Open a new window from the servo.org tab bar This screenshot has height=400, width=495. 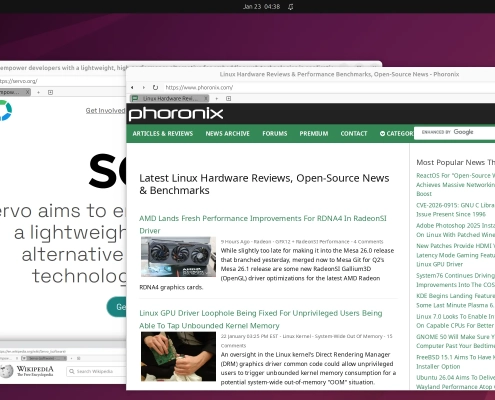(50, 92)
